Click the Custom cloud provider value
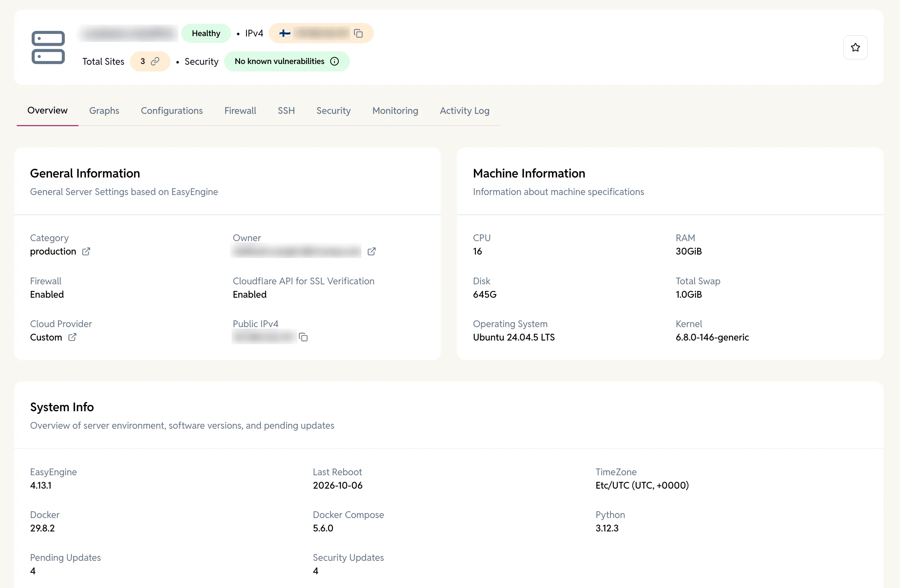The height and width of the screenshot is (588, 900). (x=46, y=337)
